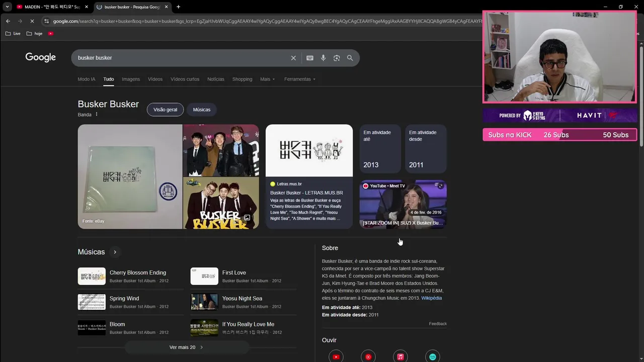Open Apple Music listening icon
644x362 pixels.
pos(400,356)
